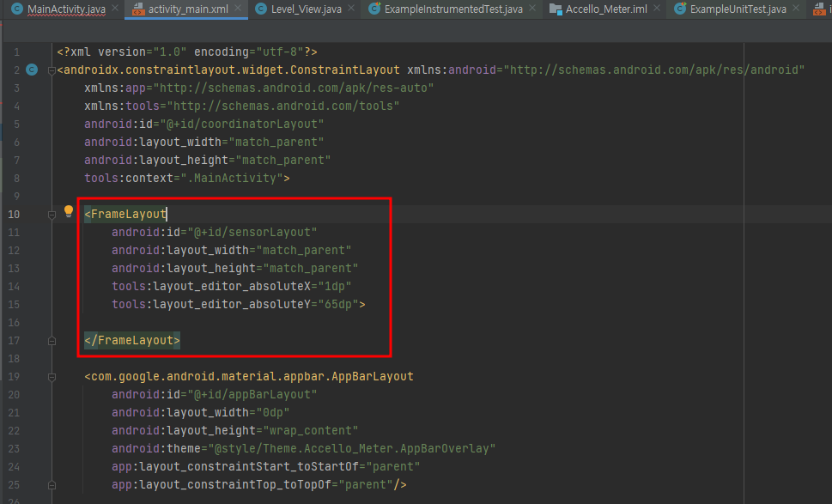Click "com.google.android.material.appbar.AppBarLayout" tag
Viewport: 832px width, 504px height.
tap(252, 376)
